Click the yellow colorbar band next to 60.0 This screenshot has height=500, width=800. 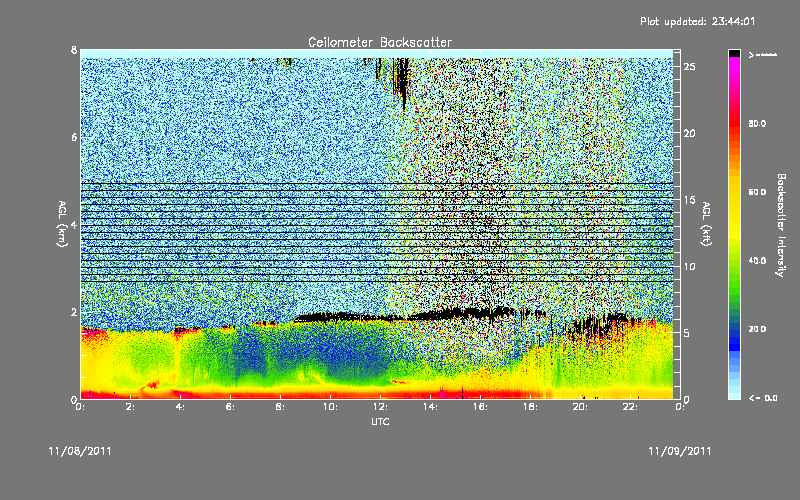click(734, 192)
